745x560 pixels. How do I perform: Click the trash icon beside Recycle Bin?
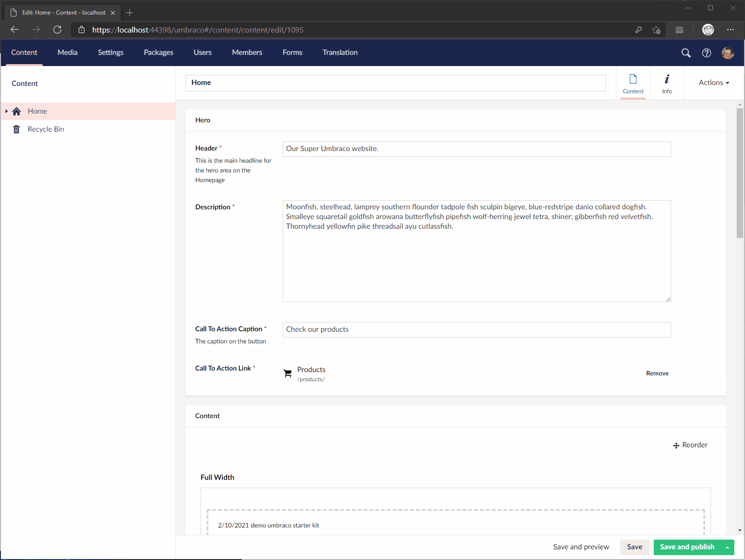coord(16,129)
